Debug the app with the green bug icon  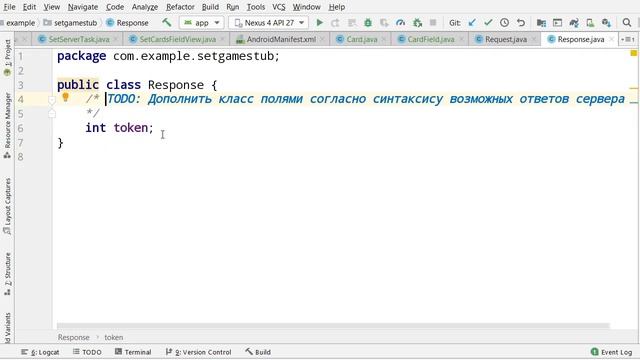pos(368,23)
